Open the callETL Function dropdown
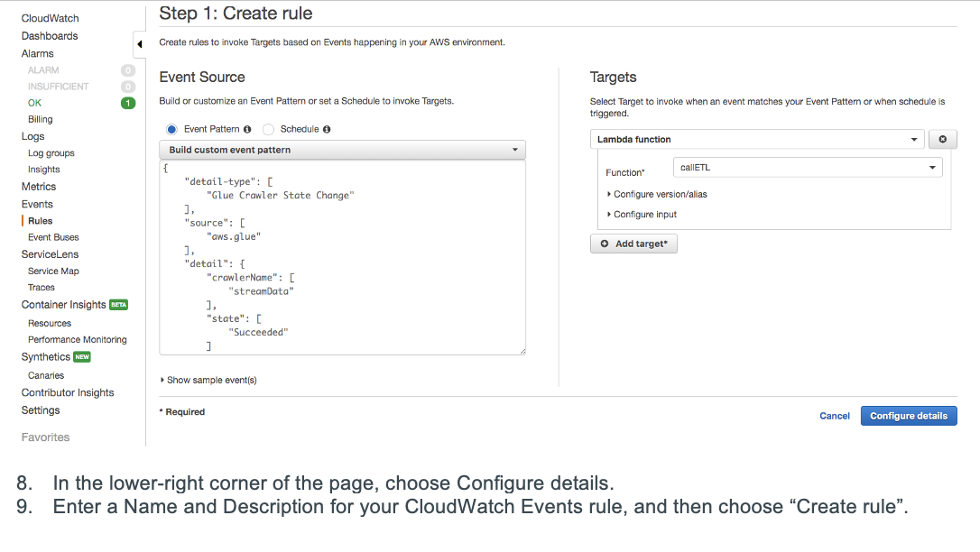Image resolution: width=980 pixels, height=552 pixels. coord(807,168)
